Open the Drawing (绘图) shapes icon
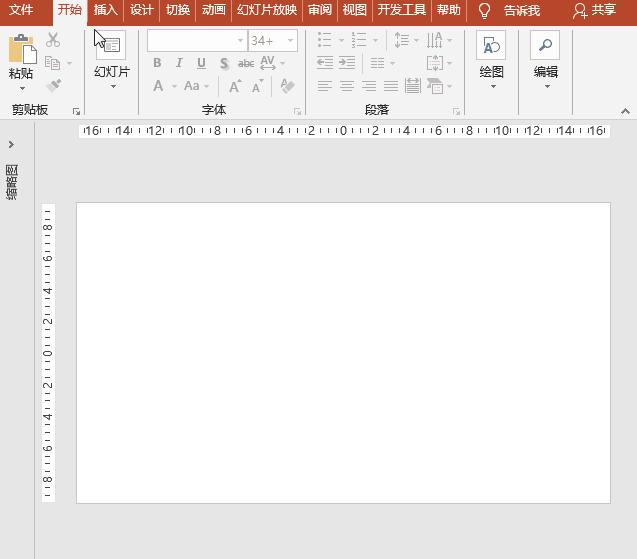The width and height of the screenshot is (637, 559). pos(491,46)
